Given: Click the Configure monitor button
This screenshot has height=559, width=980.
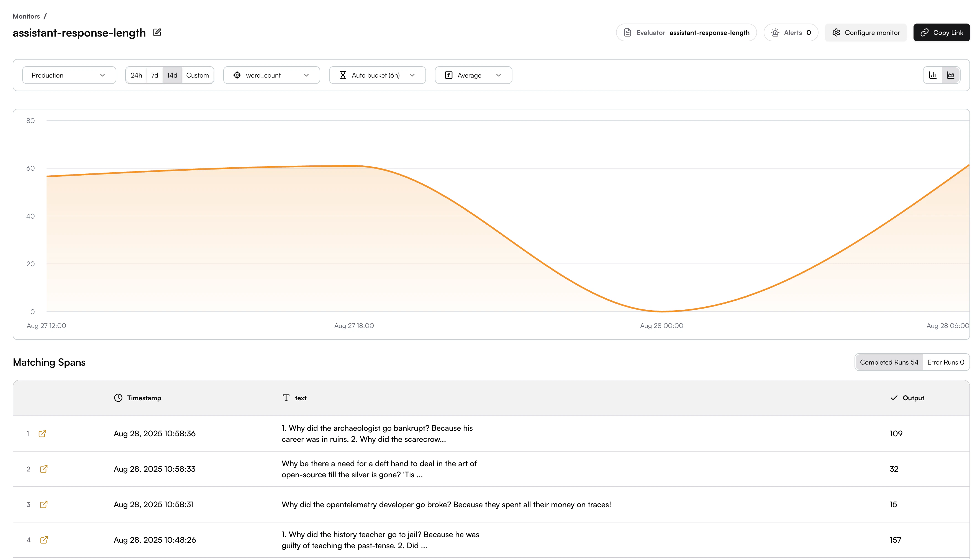Looking at the screenshot, I should (866, 33).
